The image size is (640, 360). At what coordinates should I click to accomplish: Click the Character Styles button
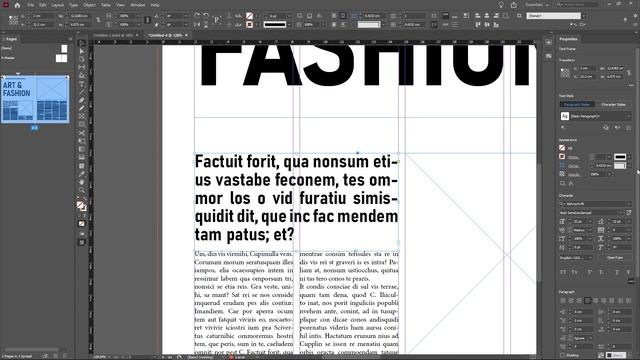(613, 104)
